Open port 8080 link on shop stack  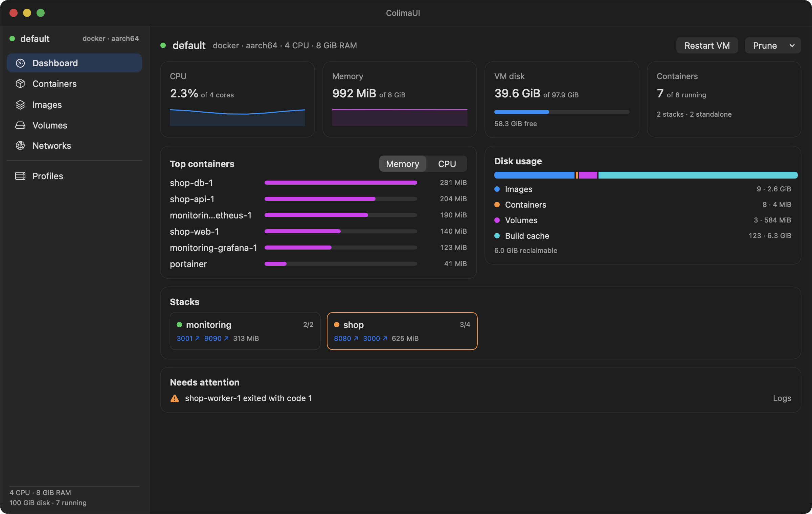(x=346, y=338)
